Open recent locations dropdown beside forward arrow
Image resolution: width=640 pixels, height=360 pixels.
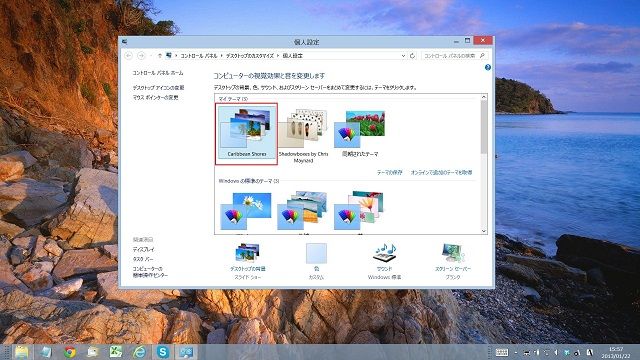(x=151, y=56)
